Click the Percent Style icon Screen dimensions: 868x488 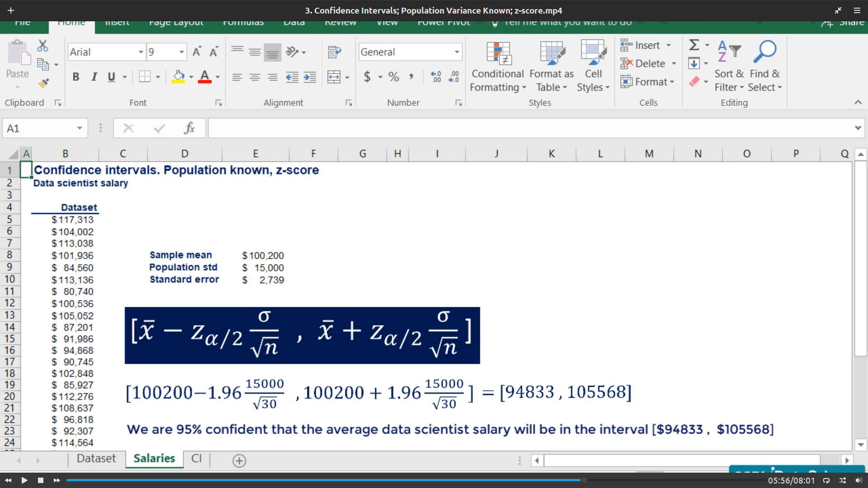394,77
